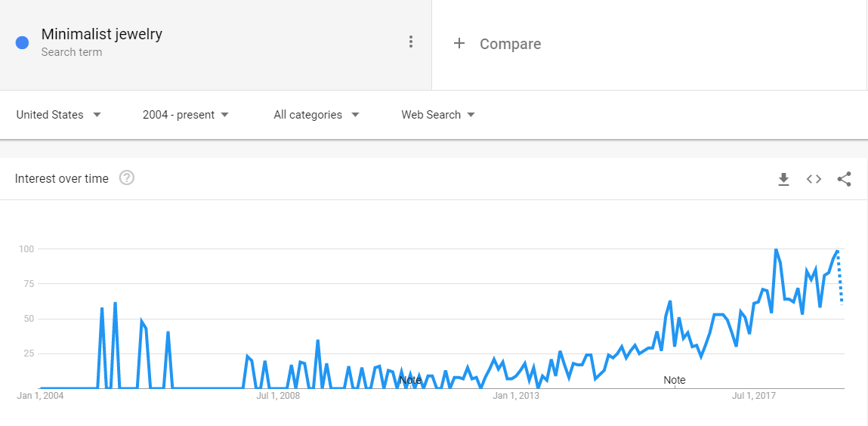Click the download CSV icon
868x426 pixels.
point(783,179)
